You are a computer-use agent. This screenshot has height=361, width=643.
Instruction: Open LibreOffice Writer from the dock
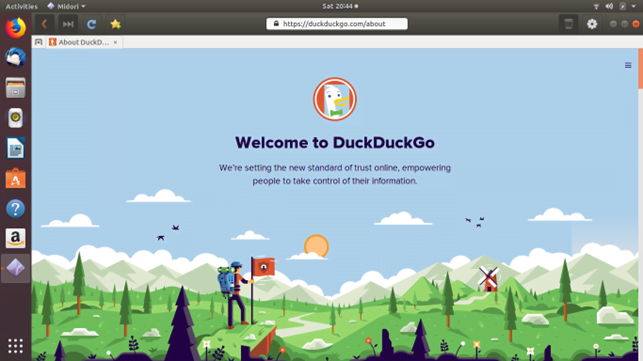click(x=16, y=148)
